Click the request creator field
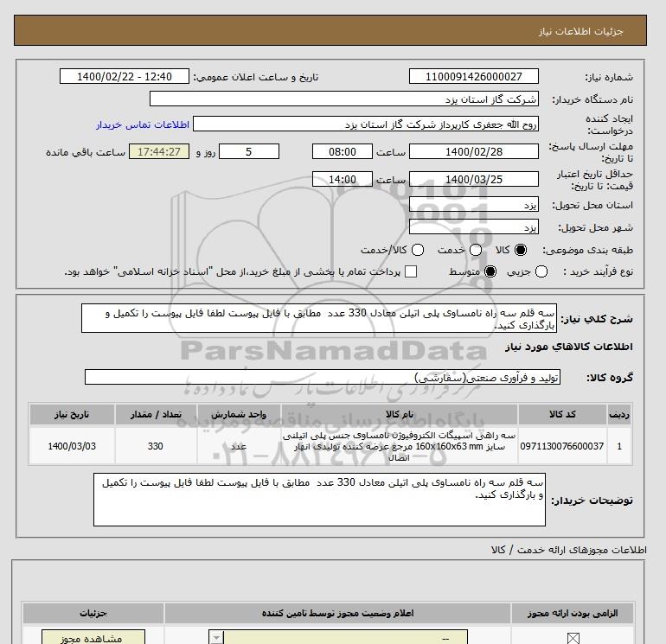 pyautogui.click(x=366, y=124)
